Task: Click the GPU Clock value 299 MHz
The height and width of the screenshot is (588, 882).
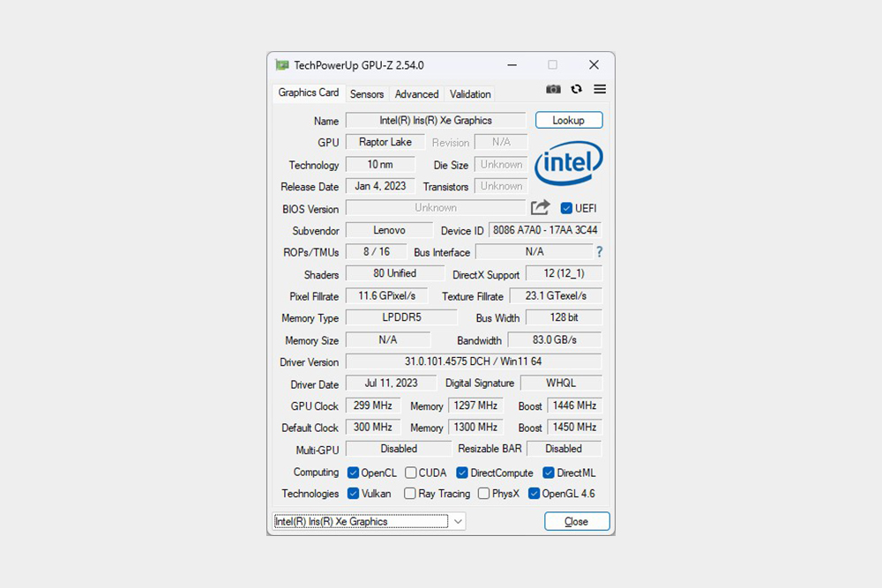Action: (373, 406)
